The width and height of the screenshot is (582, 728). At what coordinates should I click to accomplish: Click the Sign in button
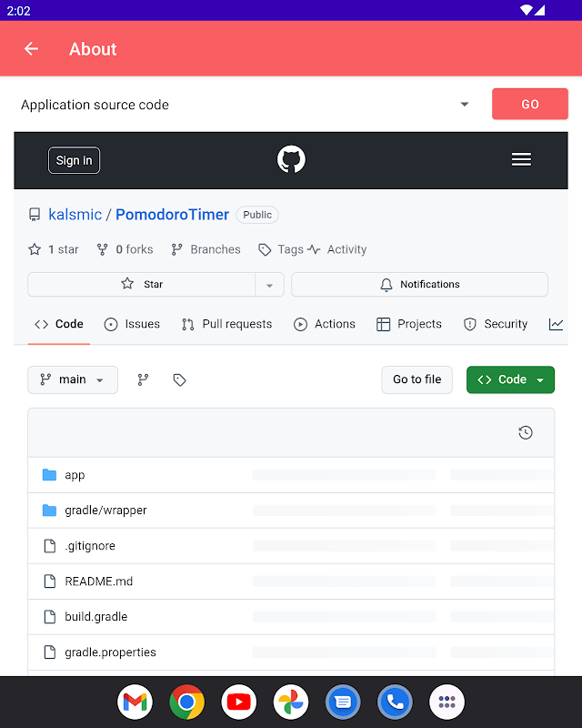(x=74, y=160)
